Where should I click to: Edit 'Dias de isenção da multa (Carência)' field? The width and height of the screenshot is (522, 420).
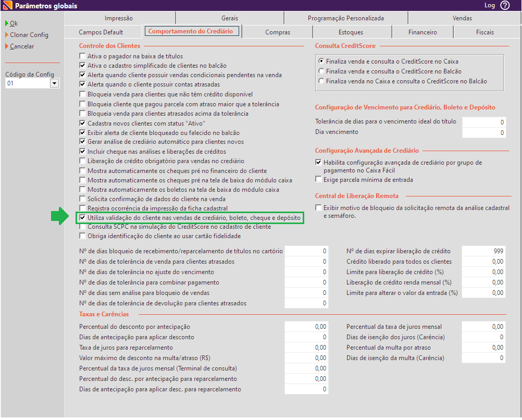pyautogui.click(x=484, y=357)
